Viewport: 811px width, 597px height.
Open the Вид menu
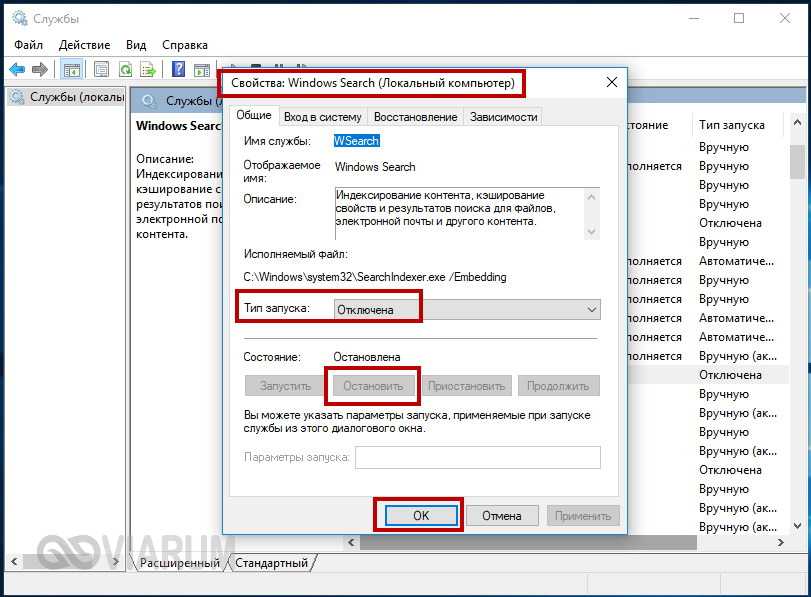point(136,45)
